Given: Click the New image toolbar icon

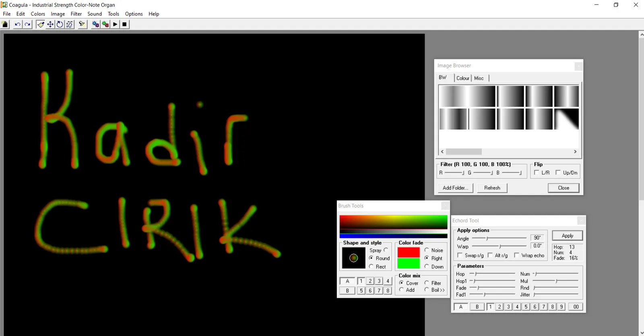Looking at the screenshot, I should (x=5, y=25).
